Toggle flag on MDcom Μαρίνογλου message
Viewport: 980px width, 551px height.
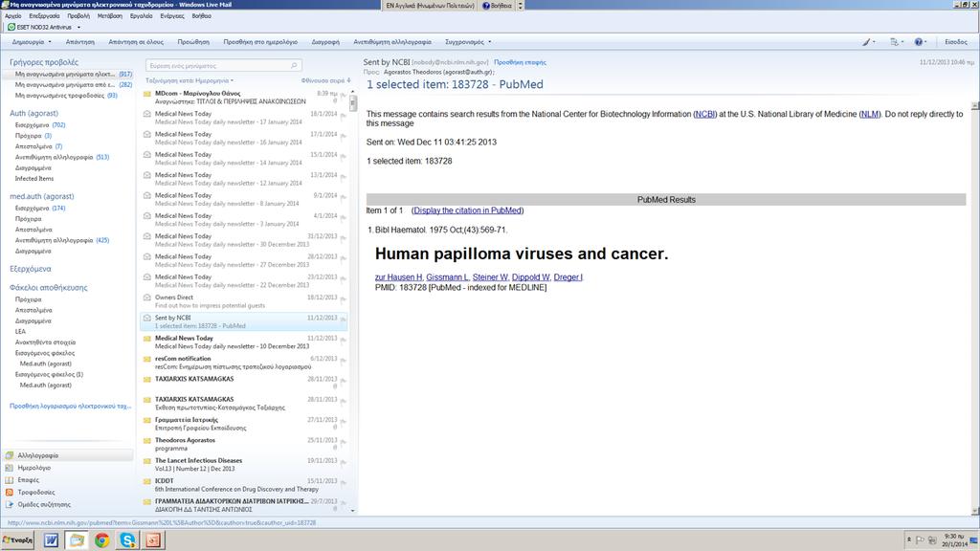[344, 95]
